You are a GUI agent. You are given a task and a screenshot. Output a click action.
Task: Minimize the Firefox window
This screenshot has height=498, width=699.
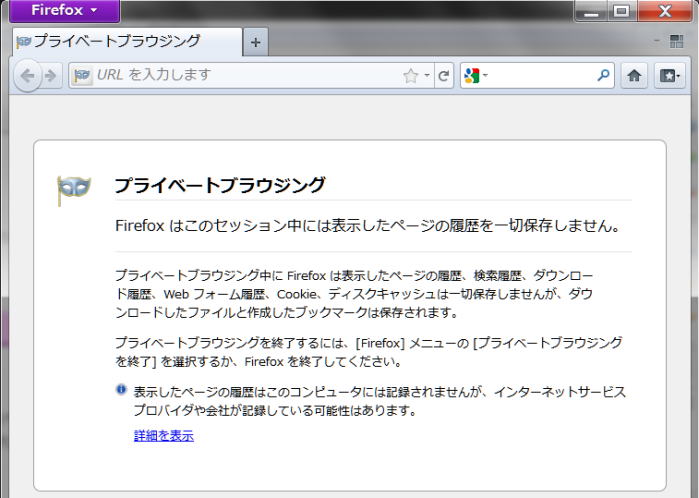[x=591, y=11]
